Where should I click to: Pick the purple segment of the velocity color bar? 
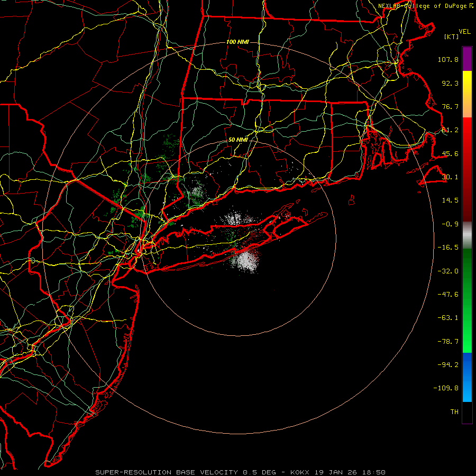467,59
